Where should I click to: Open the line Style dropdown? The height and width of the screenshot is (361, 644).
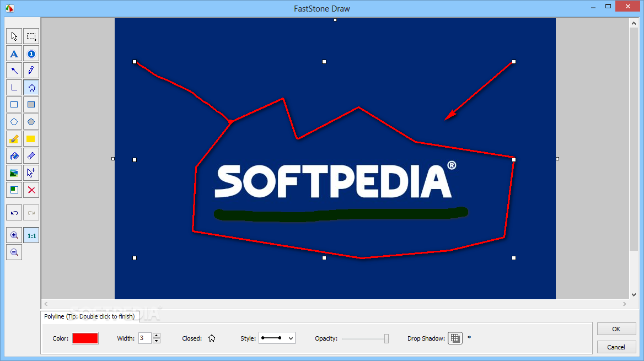pyautogui.click(x=277, y=338)
